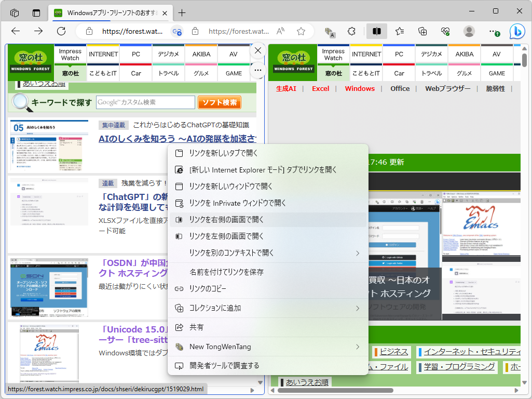Screen dimensions: 532x399
Task: Click the OSDN article thumbnail in the left pane
Action: point(49,288)
